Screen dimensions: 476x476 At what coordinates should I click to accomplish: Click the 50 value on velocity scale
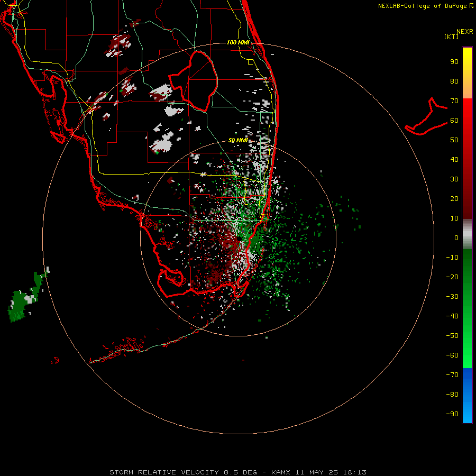point(454,140)
